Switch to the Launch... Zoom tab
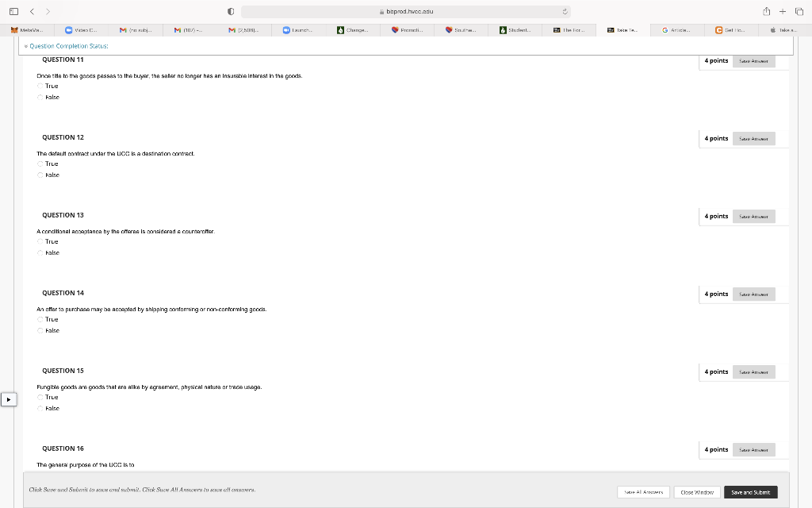812x508 pixels. point(298,30)
